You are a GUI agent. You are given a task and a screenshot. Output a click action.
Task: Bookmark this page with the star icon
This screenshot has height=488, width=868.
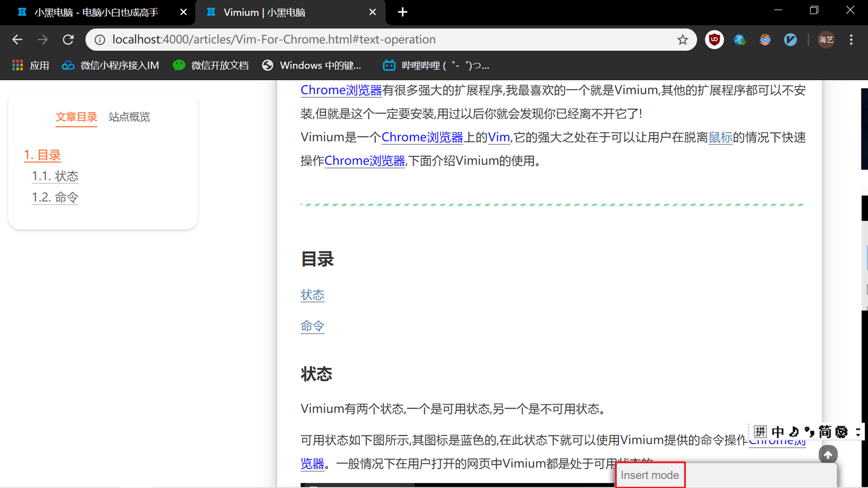[x=682, y=39]
